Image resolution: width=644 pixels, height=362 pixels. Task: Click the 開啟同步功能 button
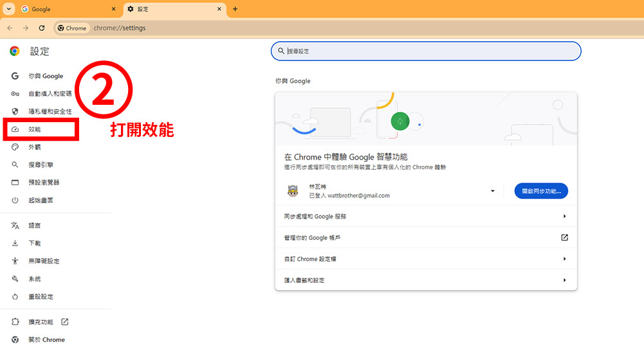click(x=541, y=191)
